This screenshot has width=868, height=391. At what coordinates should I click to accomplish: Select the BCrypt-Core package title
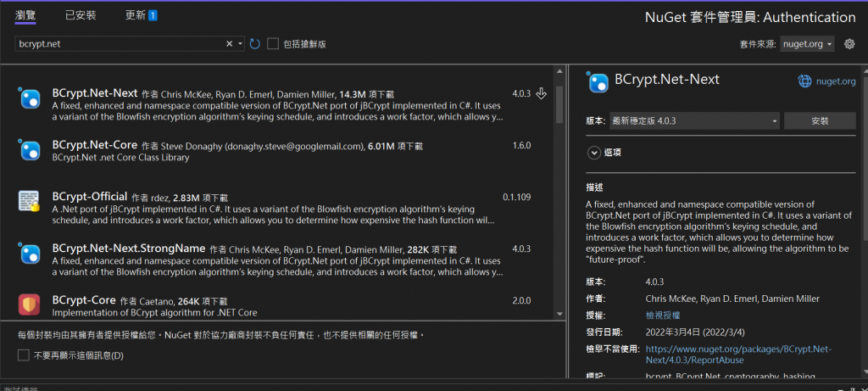click(84, 300)
